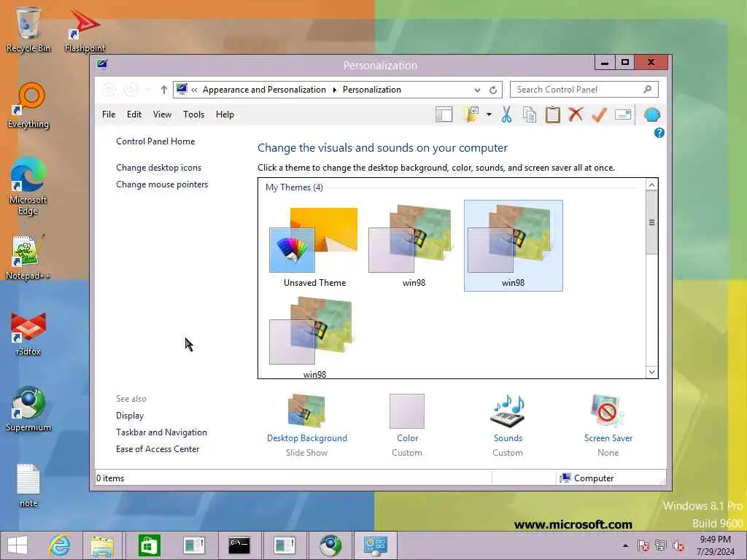Open Windows Store from taskbar
This screenshot has width=747, height=560.
[x=149, y=545]
